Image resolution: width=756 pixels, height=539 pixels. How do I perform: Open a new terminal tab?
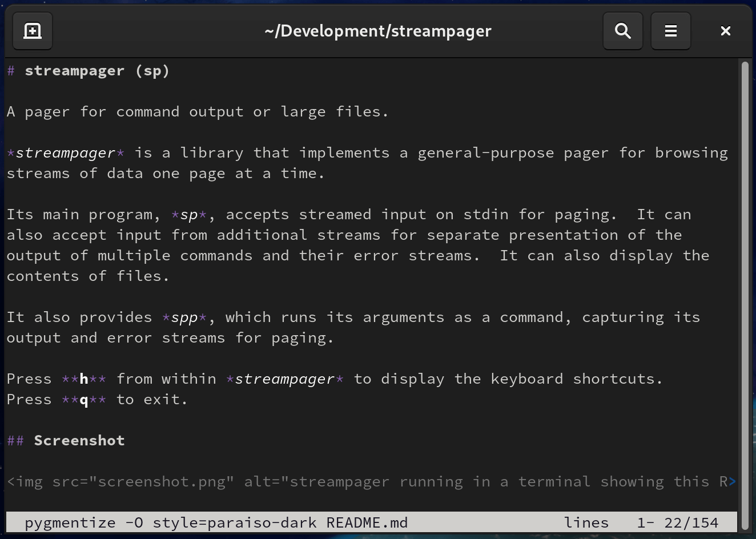click(32, 31)
